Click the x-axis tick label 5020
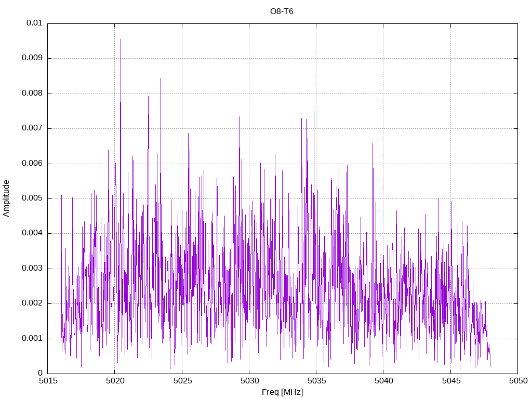This screenshot has width=532, height=399. [x=115, y=381]
